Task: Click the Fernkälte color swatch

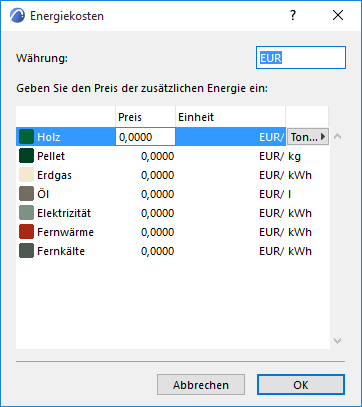Action: (x=26, y=251)
